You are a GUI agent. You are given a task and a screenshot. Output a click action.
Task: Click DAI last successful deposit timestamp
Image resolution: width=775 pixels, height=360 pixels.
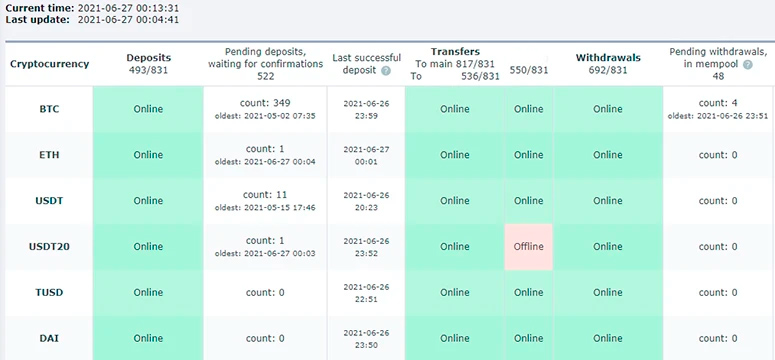(x=366, y=338)
